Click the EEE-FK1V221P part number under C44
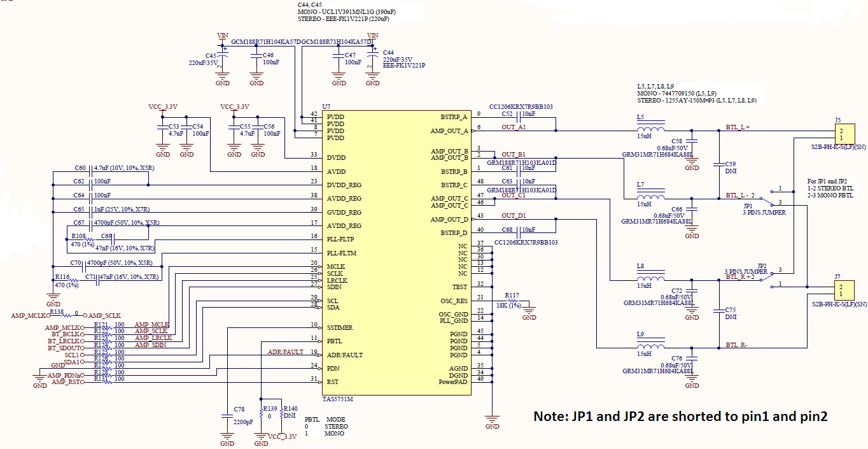Viewport: 868px width, 449px height. pos(404,66)
